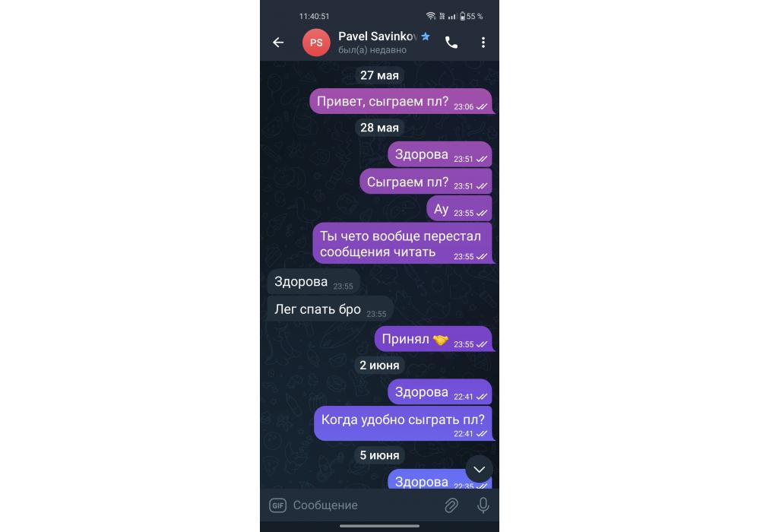
Task: Go back using the arrow icon
Action: pyautogui.click(x=278, y=43)
